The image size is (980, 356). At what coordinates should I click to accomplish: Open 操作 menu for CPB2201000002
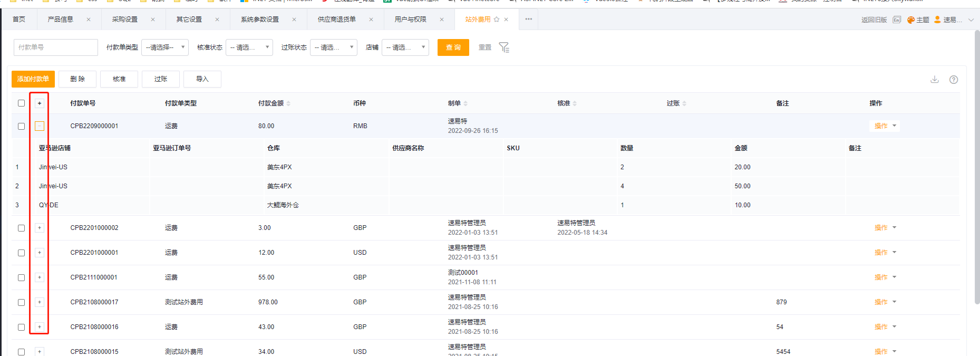tap(885, 228)
